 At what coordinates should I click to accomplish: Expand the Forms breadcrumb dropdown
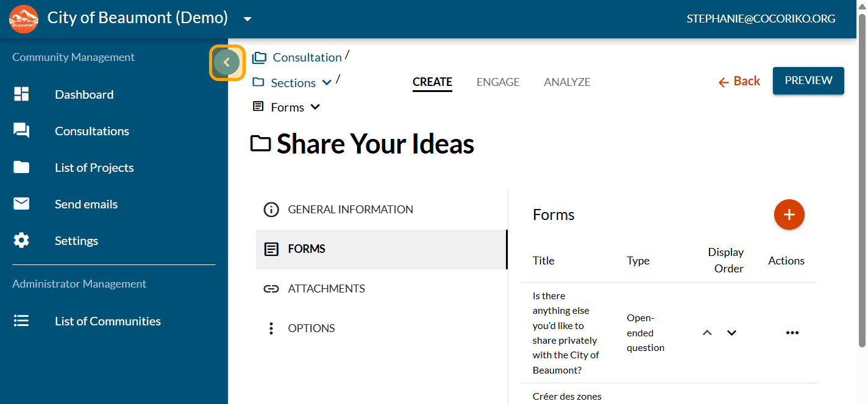click(315, 107)
